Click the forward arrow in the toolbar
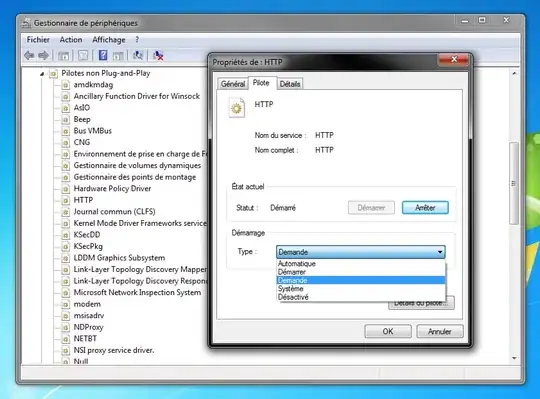The height and width of the screenshot is (399, 540). tap(43, 55)
